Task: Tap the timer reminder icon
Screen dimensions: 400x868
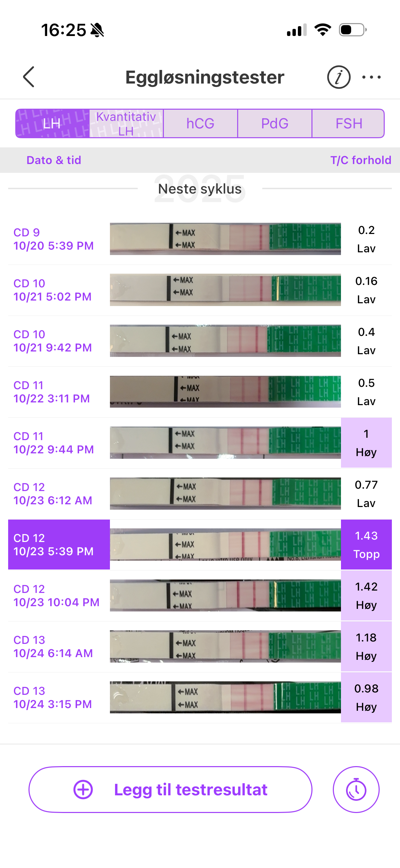Action: [356, 789]
